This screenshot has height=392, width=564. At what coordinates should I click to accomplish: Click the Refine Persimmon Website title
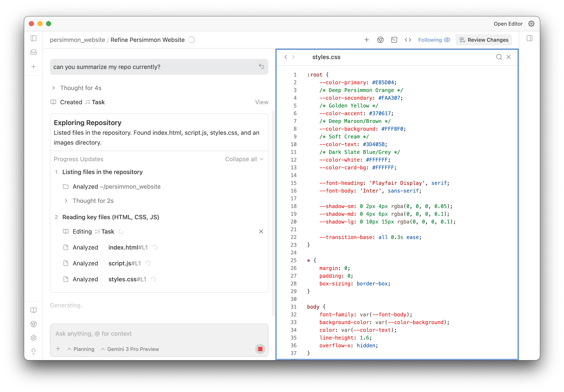pyautogui.click(x=148, y=40)
